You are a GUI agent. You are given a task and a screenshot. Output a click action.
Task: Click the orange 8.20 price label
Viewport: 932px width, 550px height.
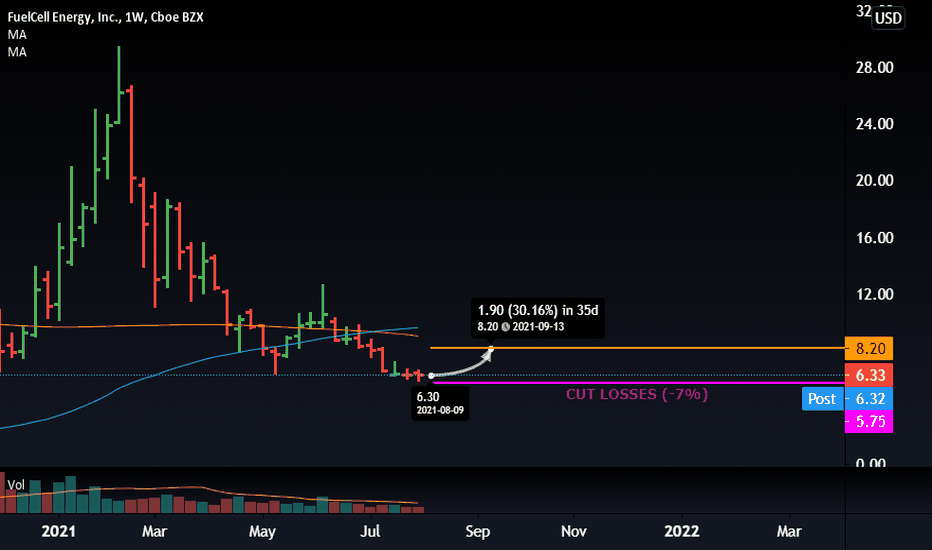pos(869,348)
